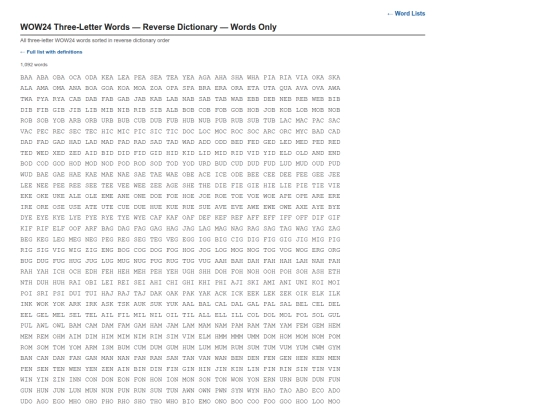Screen dimensions: 540x405
Task: Select the word OLD
Action: pyautogui.click(x=301, y=153)
